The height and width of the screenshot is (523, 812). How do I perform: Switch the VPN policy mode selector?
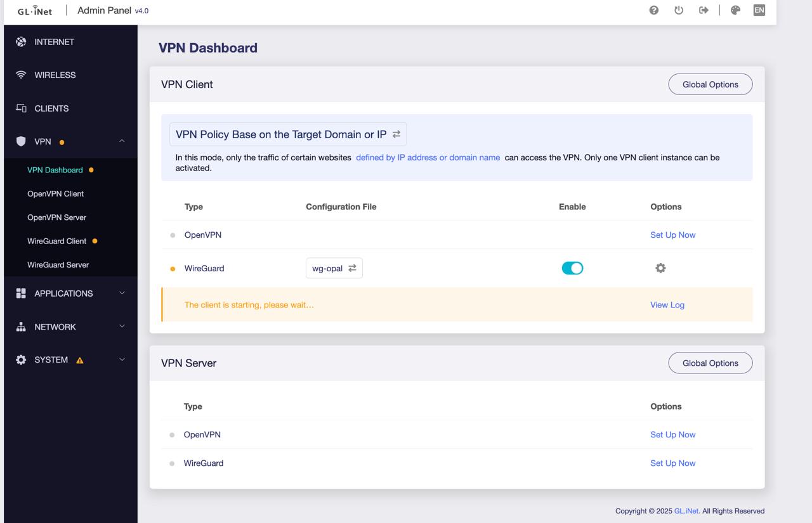[x=287, y=134]
